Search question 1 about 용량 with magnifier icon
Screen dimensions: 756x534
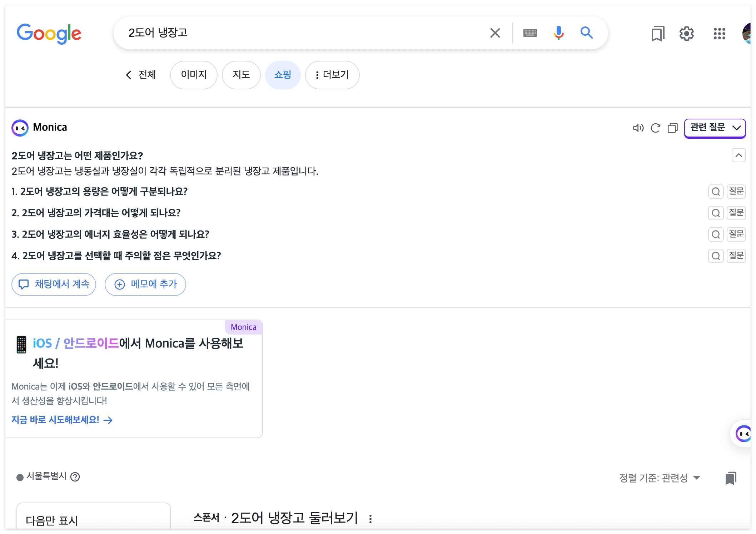[x=716, y=192]
